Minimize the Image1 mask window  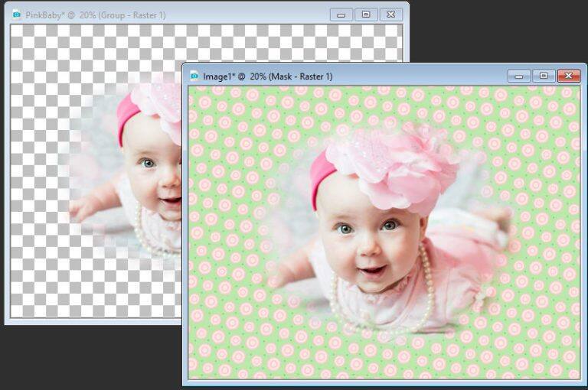tap(519, 76)
